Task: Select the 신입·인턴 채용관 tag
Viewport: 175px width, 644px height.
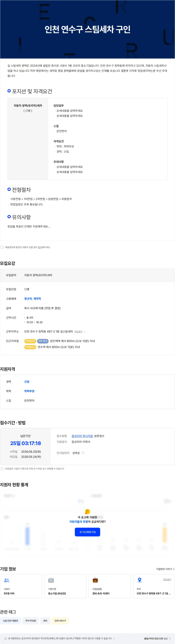Action: 11,621
